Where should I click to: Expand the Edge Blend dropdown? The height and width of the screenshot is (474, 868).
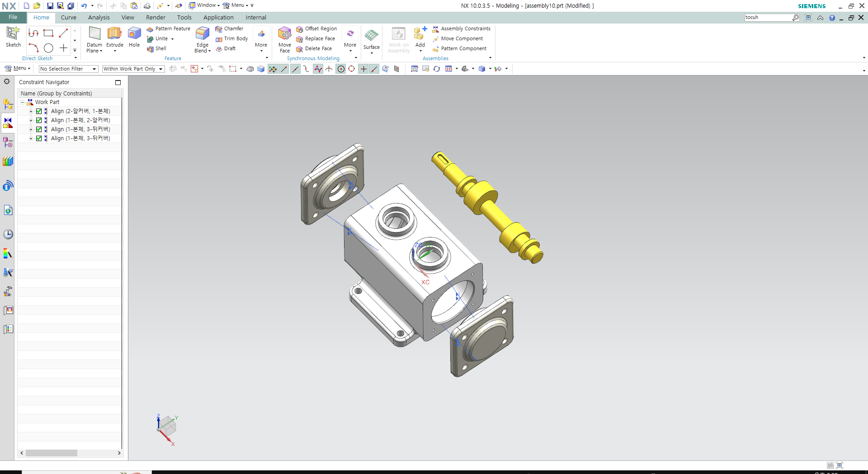[209, 51]
